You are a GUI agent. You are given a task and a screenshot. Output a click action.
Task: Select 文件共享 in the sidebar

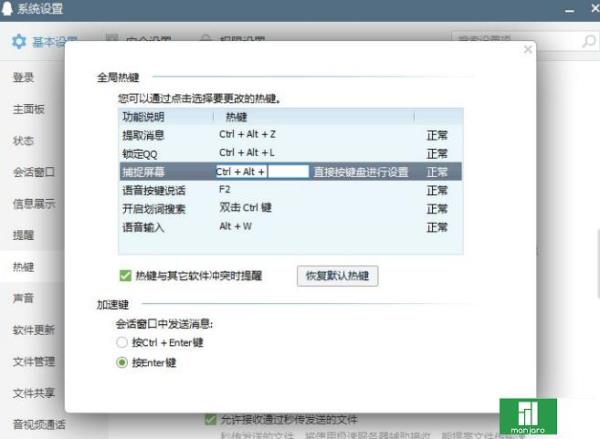tap(34, 393)
